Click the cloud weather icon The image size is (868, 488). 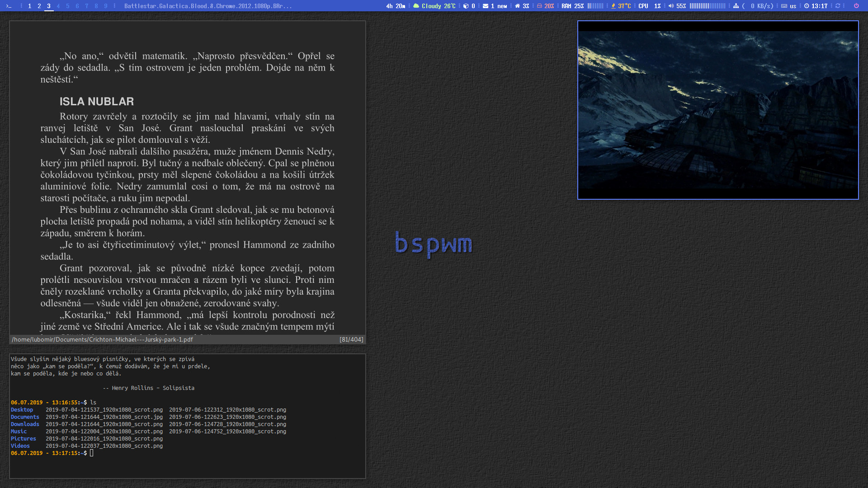pyautogui.click(x=416, y=6)
